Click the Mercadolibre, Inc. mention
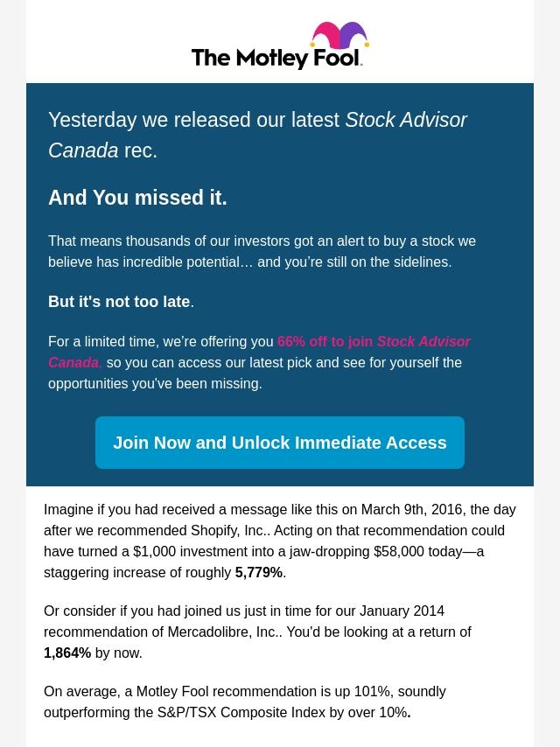This screenshot has width=560, height=747. (221, 632)
